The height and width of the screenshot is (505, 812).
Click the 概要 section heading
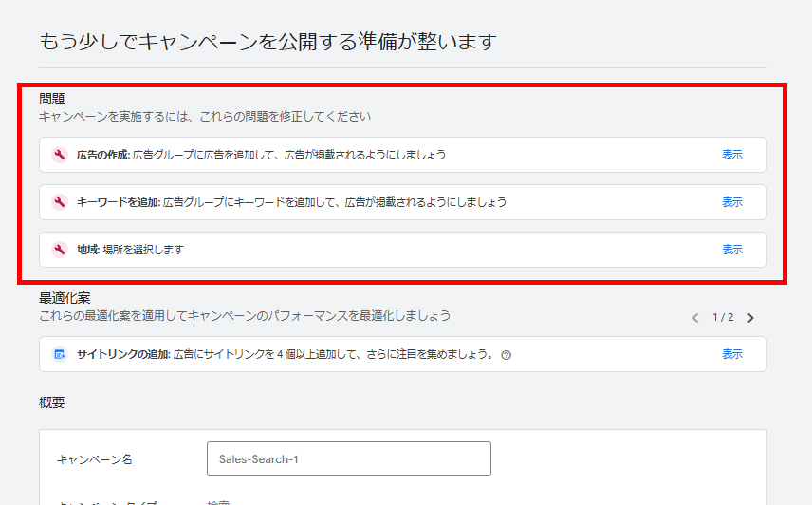(x=52, y=402)
